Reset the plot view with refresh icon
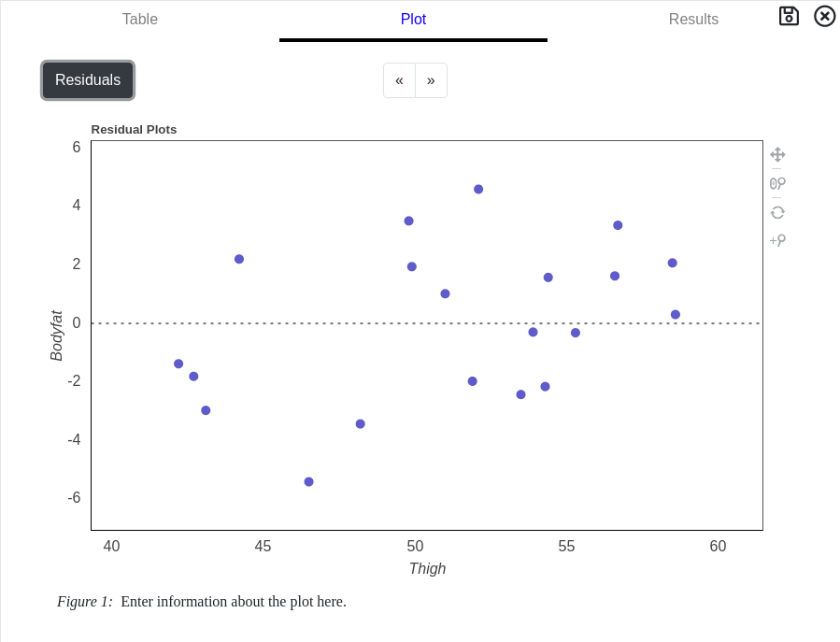The width and height of the screenshot is (840, 642). pos(777,211)
